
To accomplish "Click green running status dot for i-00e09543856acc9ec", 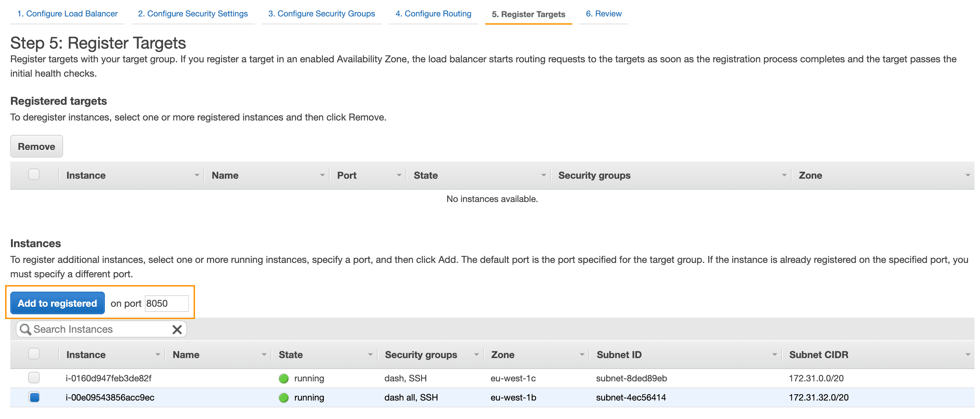I will pos(283,398).
